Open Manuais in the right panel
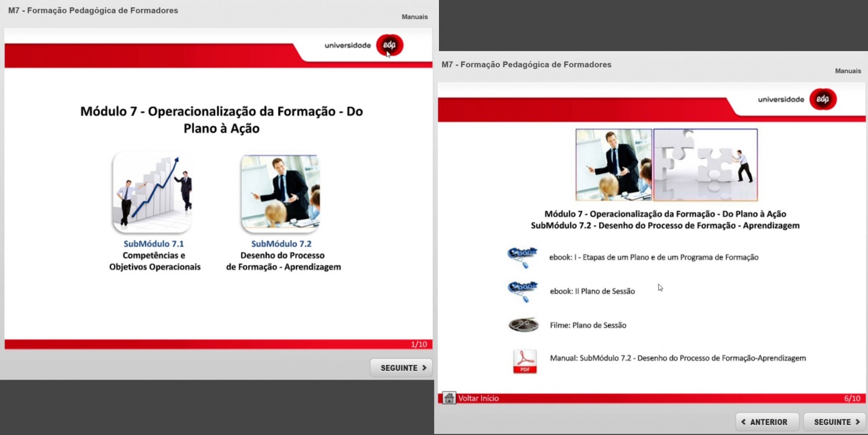 pos(848,71)
